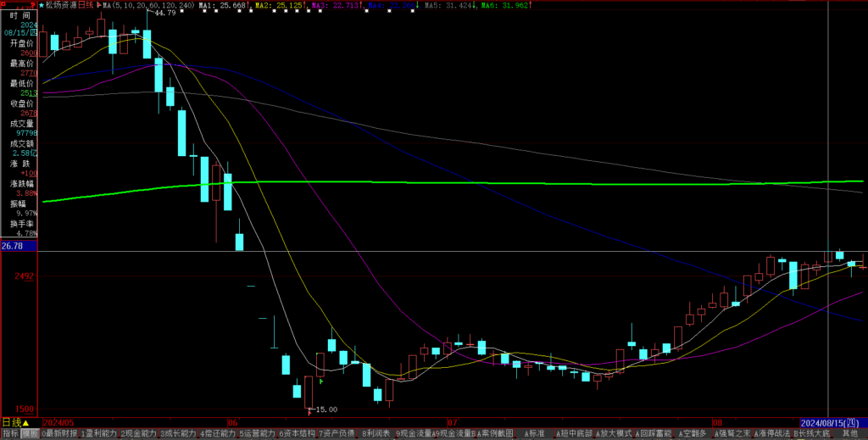Open the 7资产负债 view
The image size is (868, 440).
click(x=337, y=433)
